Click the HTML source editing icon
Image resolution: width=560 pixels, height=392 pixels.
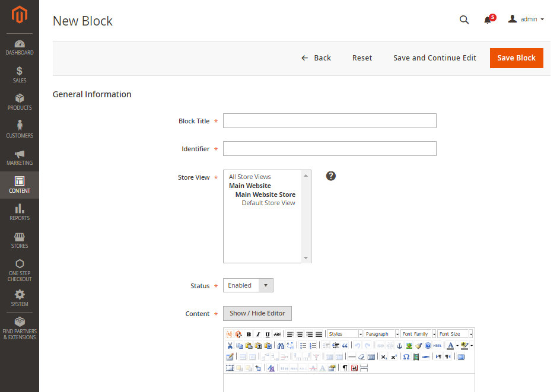pos(436,345)
